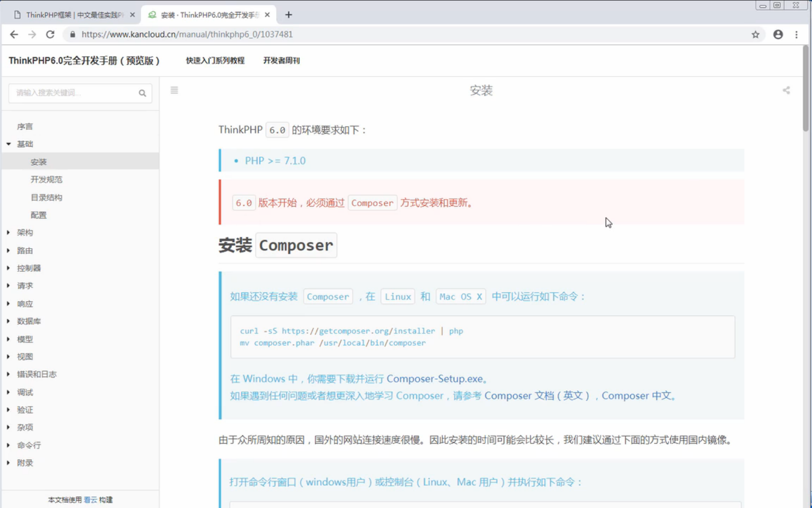Open the 验证 section label
Image resolution: width=812 pixels, height=508 pixels.
pyautogui.click(x=25, y=410)
